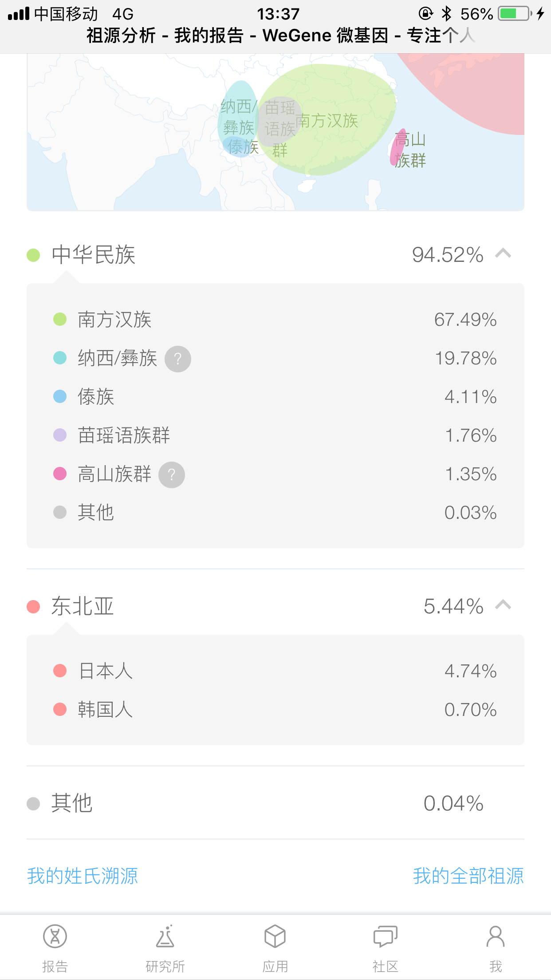Collapse the 中华民族 section chevron
Viewport: 551px width, 980px height.
click(x=503, y=254)
